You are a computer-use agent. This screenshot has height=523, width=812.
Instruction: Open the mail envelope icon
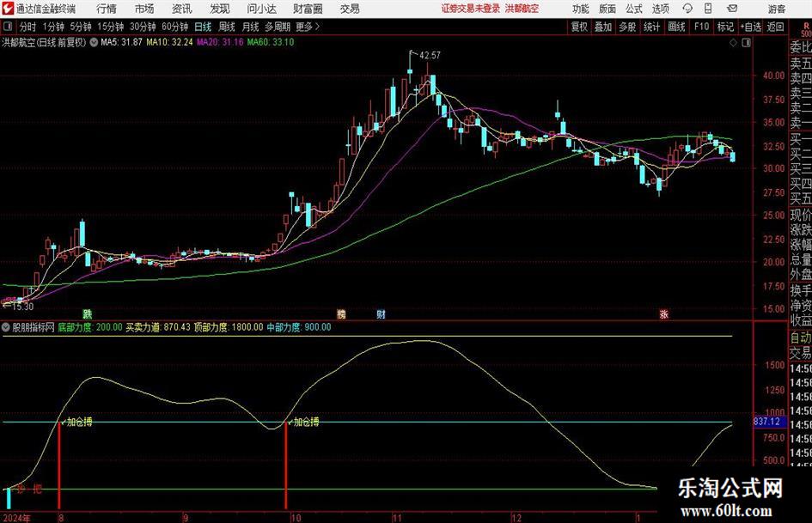732,9
